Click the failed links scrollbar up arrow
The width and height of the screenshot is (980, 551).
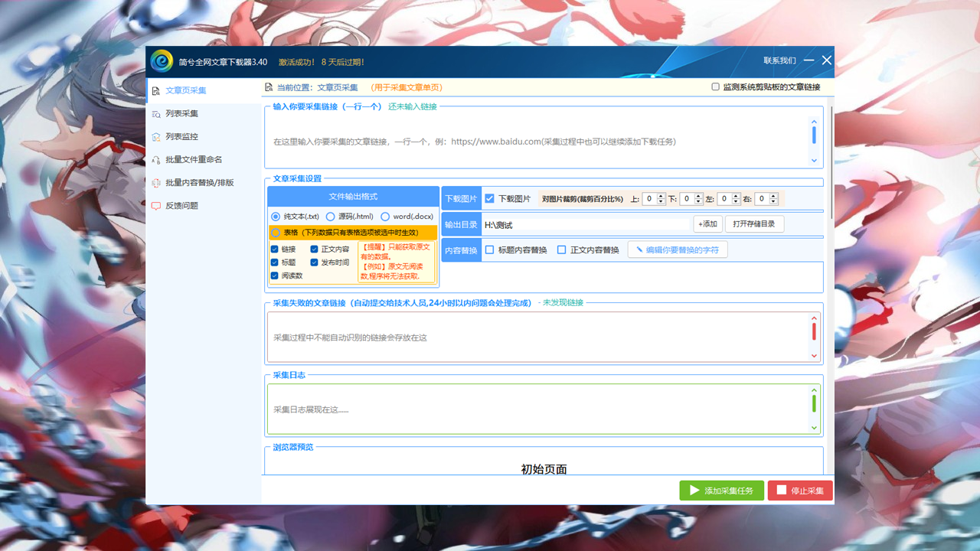pos(814,318)
